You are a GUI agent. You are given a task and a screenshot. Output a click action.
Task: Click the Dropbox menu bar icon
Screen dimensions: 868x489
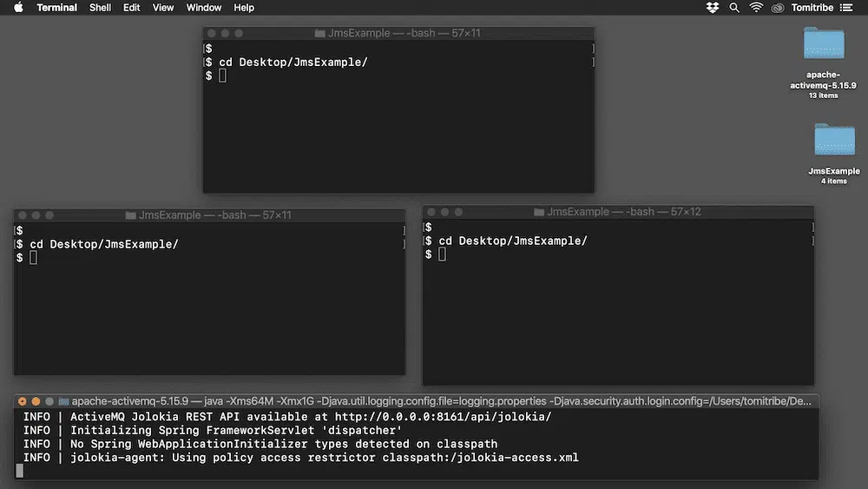[713, 8]
